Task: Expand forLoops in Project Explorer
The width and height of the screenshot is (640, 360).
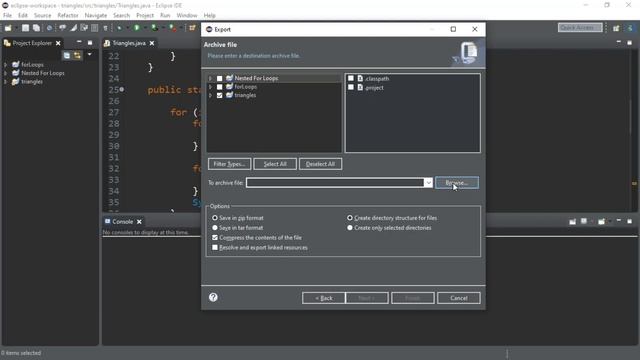Action: [5, 64]
